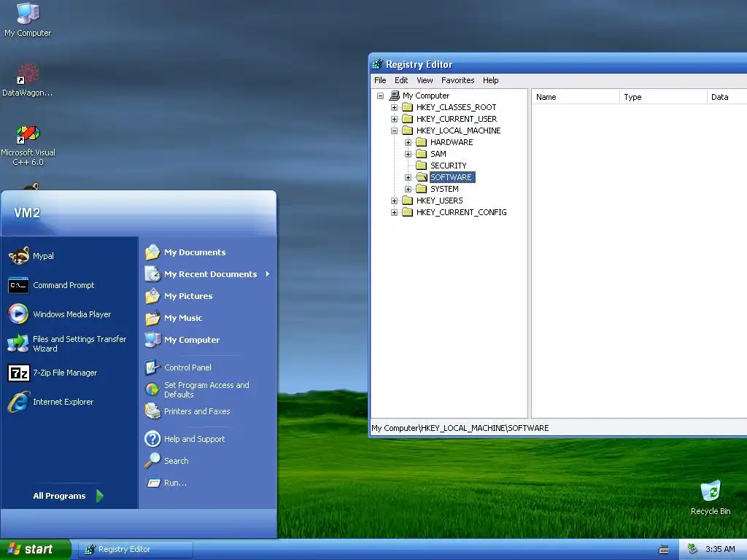Open the Edit menu in Registry Editor
747x560 pixels.
tap(401, 80)
